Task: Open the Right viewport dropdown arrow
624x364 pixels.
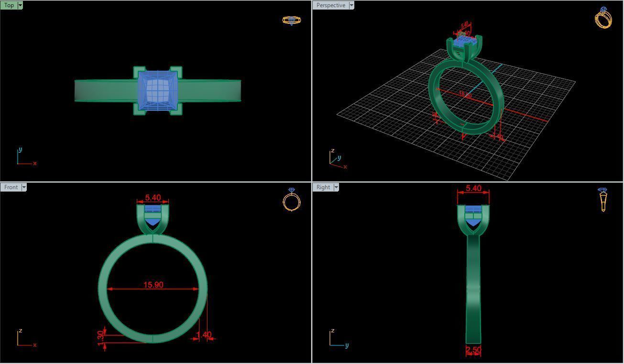Action: pos(336,187)
